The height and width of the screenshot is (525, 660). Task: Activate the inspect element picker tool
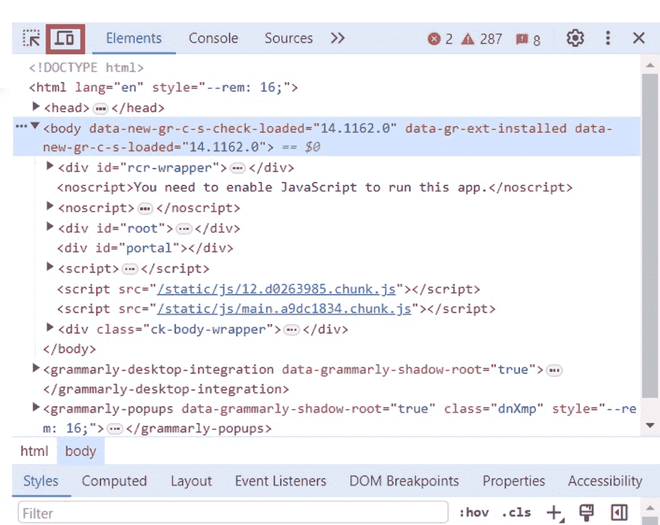tap(31, 39)
